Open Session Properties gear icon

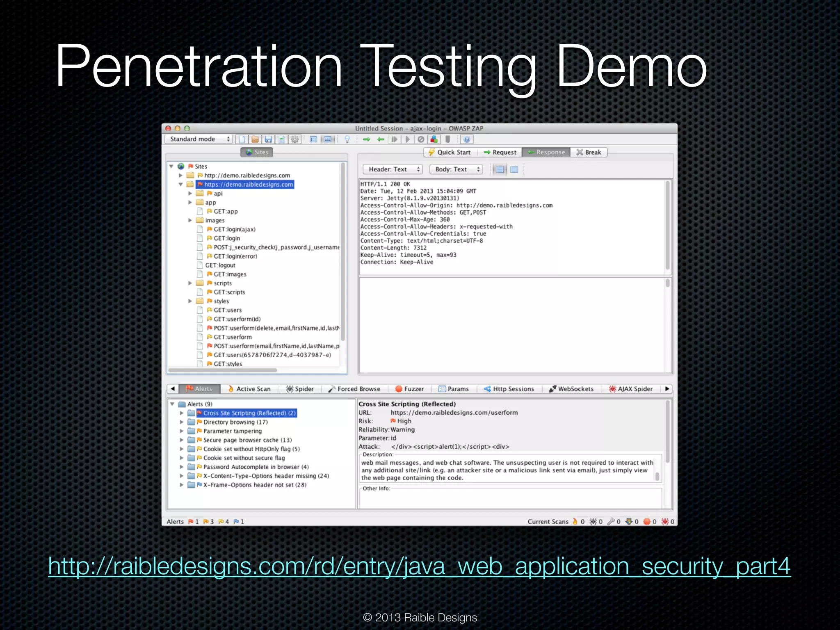[294, 139]
